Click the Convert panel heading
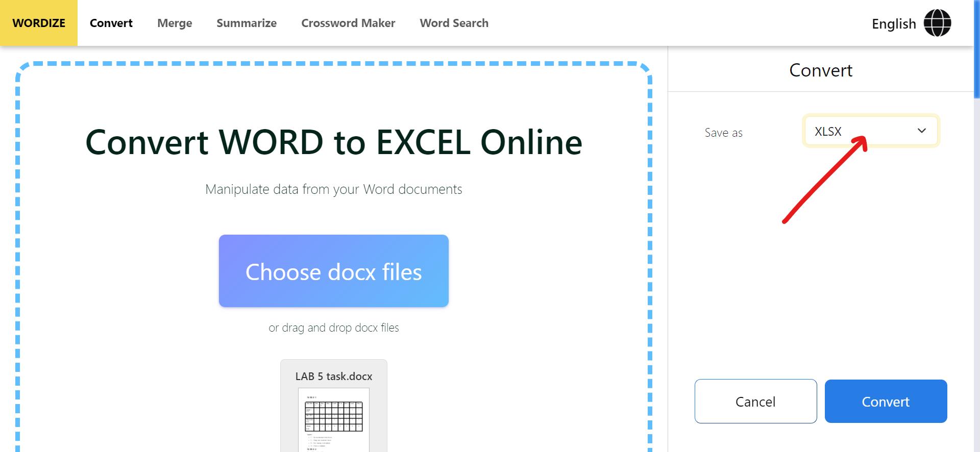 pos(821,70)
